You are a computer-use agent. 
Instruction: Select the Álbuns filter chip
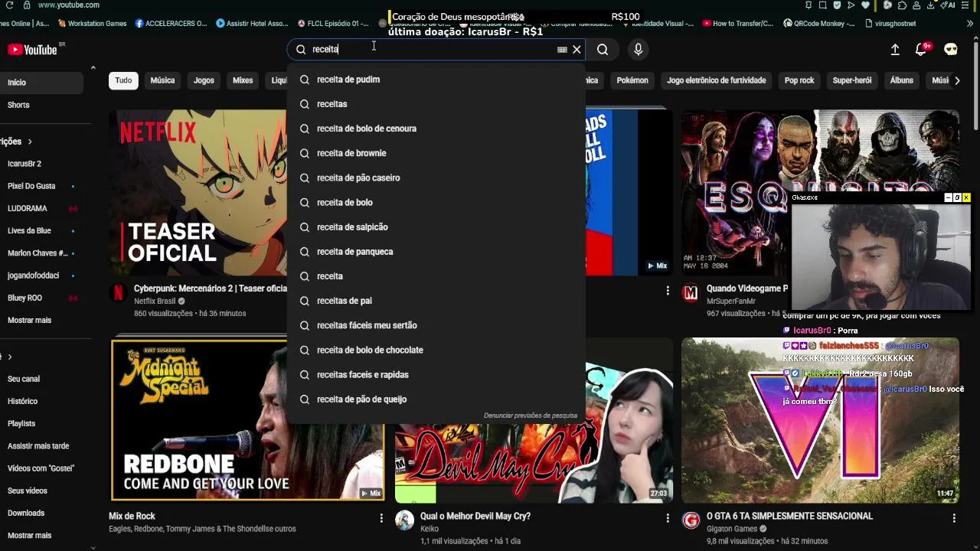click(x=902, y=80)
